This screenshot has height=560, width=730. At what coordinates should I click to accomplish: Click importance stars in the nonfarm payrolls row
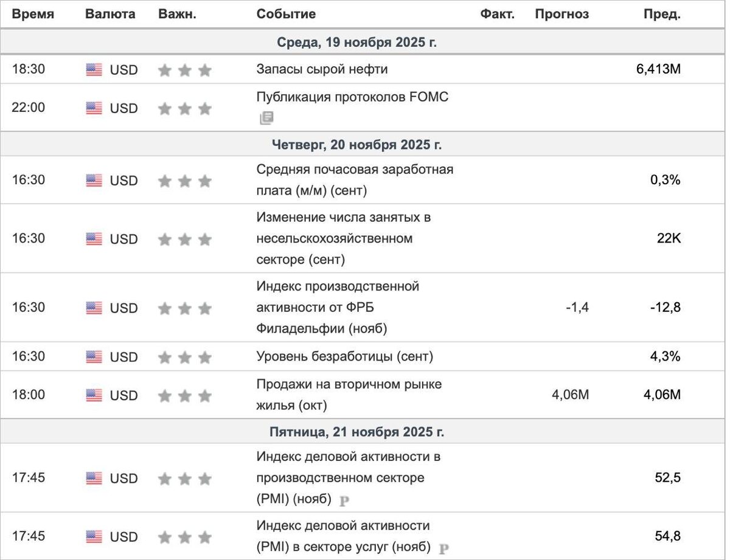point(184,239)
